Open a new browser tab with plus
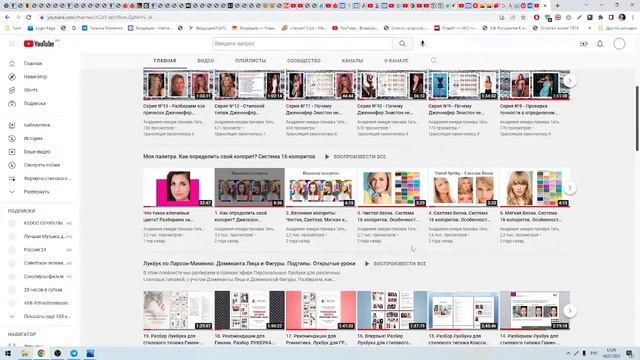The height and width of the screenshot is (360, 640). (x=558, y=6)
